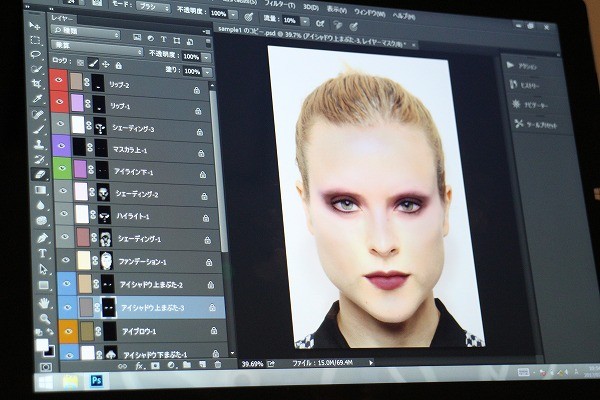The image size is (600, 400).
Task: Toggle Quick Mask mode
Action: click(x=46, y=367)
